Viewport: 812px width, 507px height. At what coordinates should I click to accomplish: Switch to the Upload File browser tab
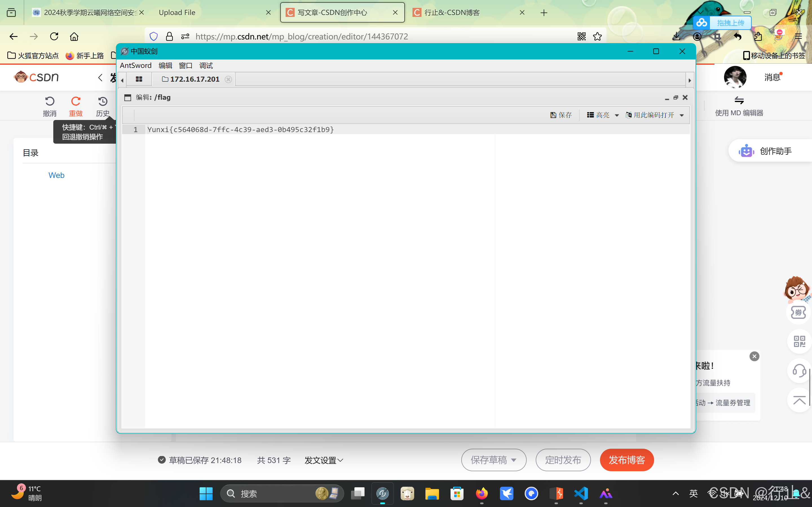[177, 12]
